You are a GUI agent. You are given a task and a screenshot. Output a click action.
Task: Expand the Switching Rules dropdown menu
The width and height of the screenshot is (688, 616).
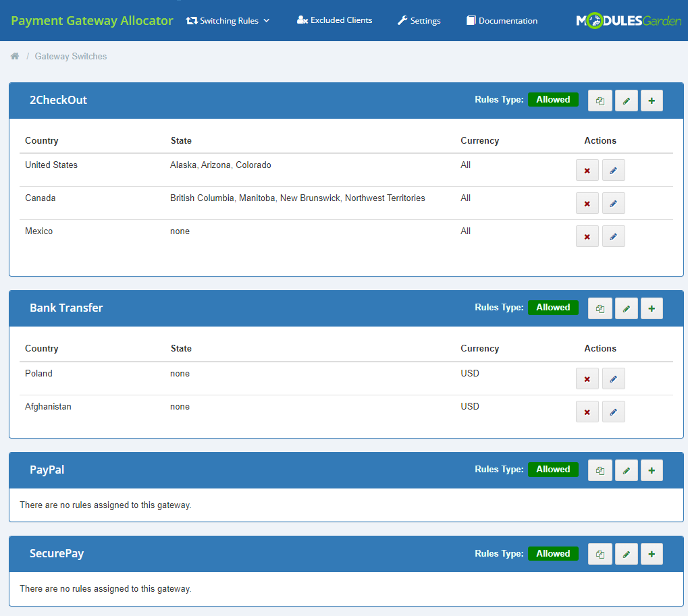[x=228, y=21]
